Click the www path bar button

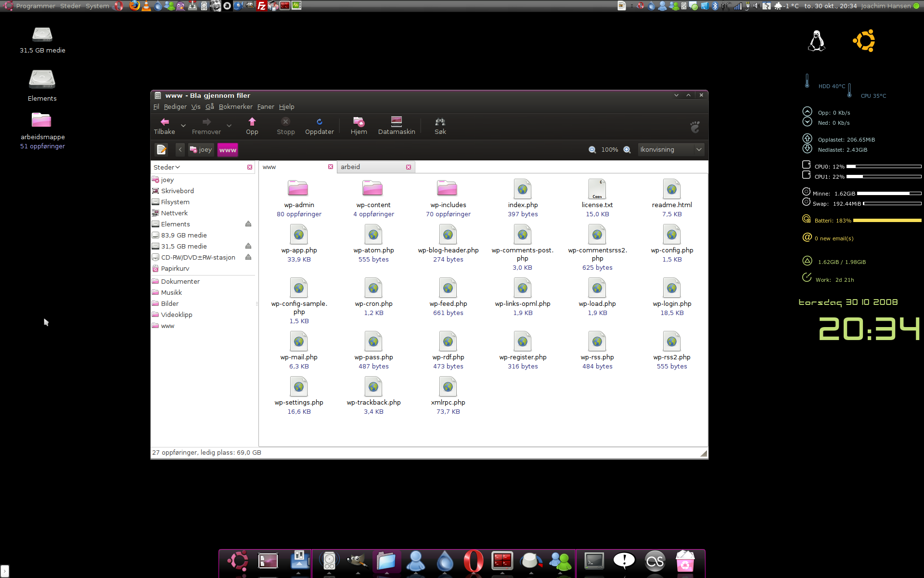click(228, 150)
